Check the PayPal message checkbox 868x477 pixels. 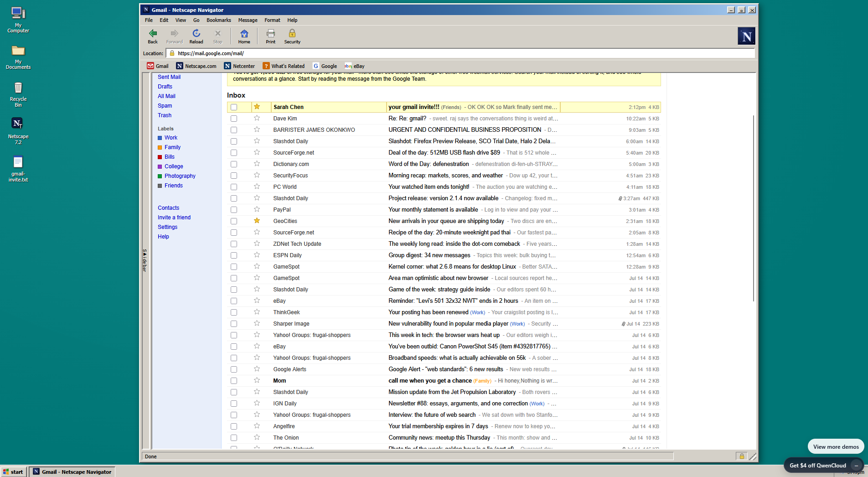tap(234, 210)
